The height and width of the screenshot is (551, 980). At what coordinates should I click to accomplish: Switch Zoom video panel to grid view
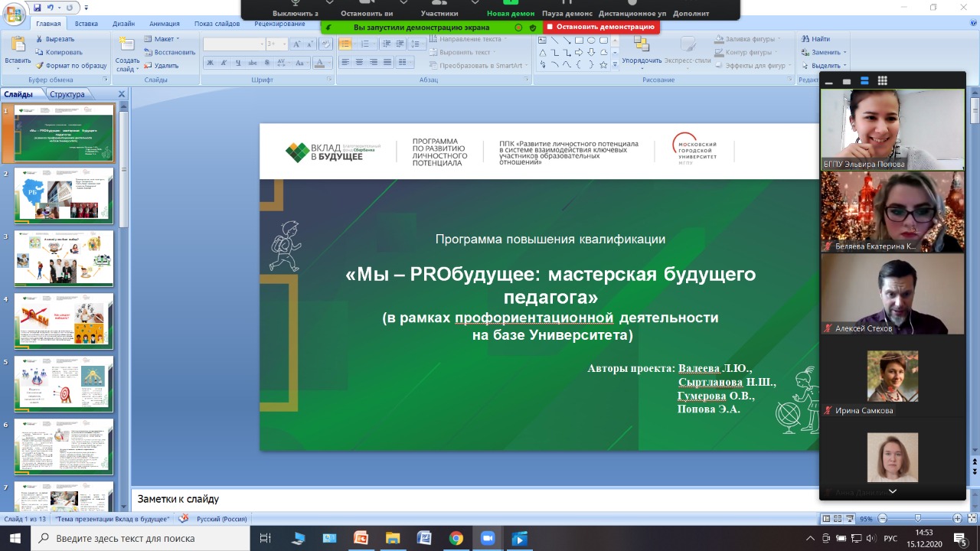point(882,80)
